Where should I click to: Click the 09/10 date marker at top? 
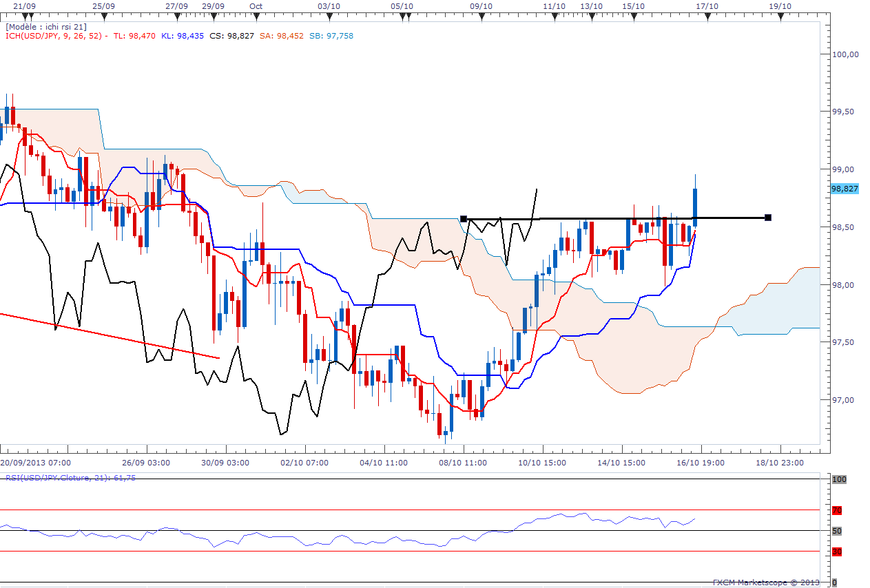[481, 6]
